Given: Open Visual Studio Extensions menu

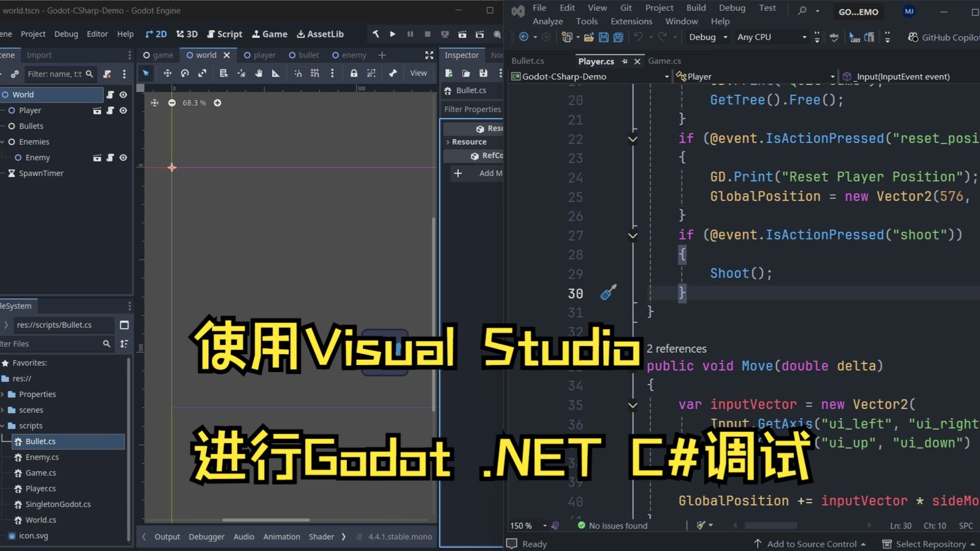Looking at the screenshot, I should click(631, 21).
